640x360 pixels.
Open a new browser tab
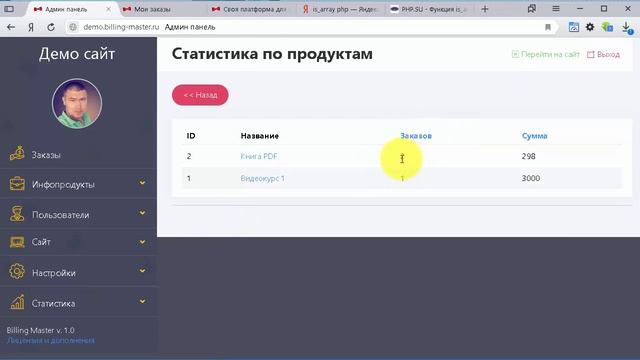coord(484,9)
